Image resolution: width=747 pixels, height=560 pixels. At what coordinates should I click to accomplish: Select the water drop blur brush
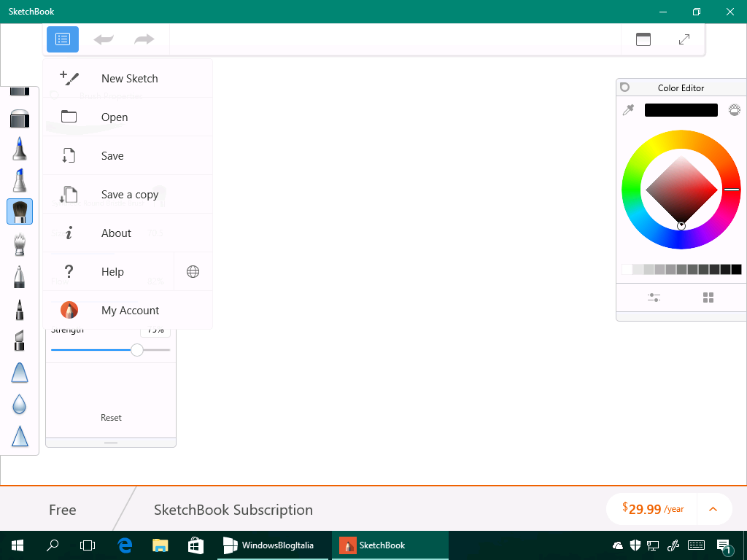20,404
